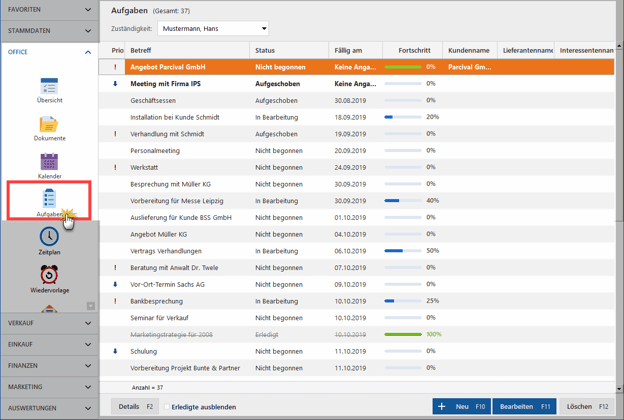Click the Löschen F12 button
The width and height of the screenshot is (624, 420).
pyautogui.click(x=587, y=407)
